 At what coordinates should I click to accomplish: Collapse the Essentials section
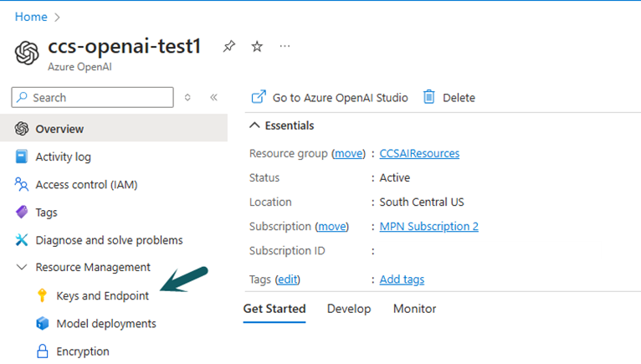(254, 126)
